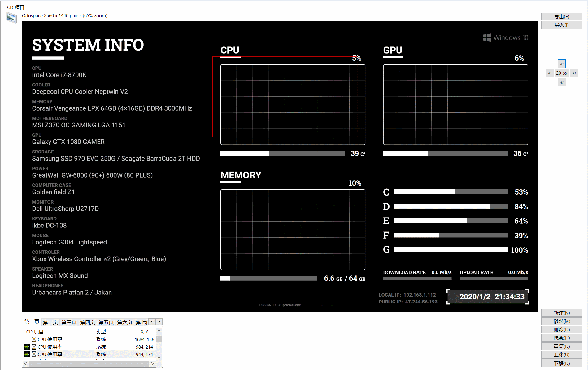Switch to the 第六页 tab
This screenshot has width=588, height=370.
pyautogui.click(x=125, y=322)
